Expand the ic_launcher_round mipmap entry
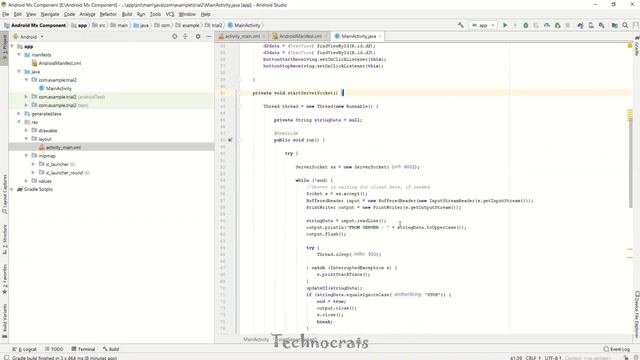The height and width of the screenshot is (360, 640). tap(34, 173)
